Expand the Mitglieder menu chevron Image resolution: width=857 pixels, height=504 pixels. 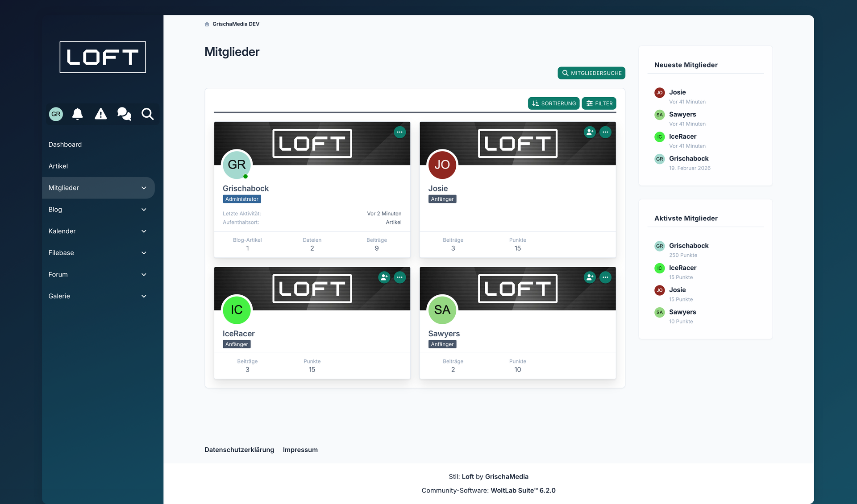click(x=144, y=188)
